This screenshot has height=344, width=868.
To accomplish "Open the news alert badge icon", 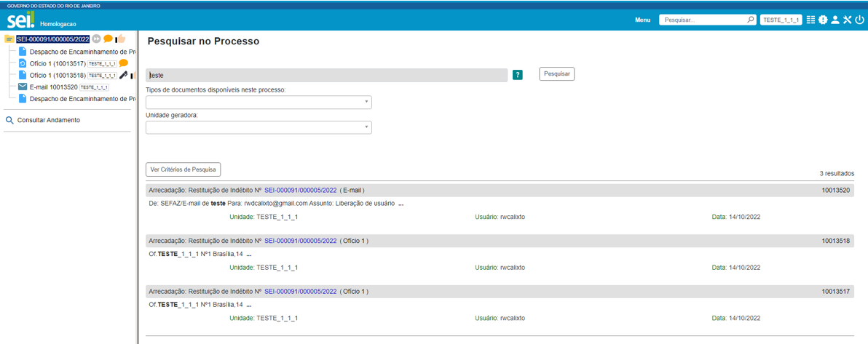I will click(823, 20).
